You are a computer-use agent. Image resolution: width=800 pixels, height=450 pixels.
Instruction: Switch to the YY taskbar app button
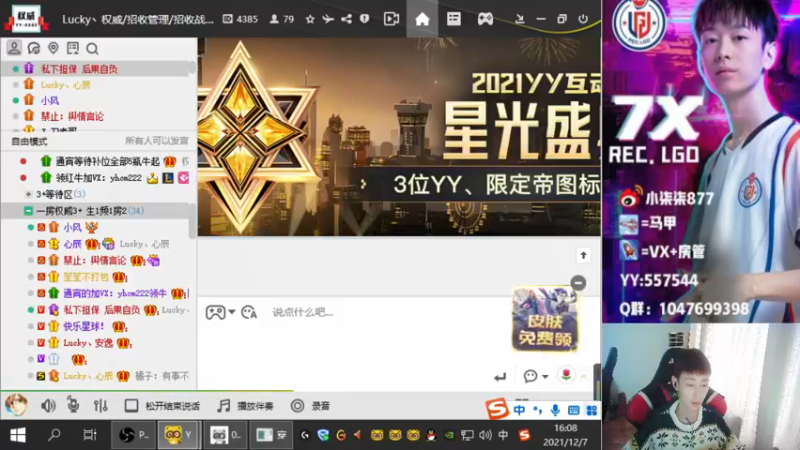[x=178, y=435]
